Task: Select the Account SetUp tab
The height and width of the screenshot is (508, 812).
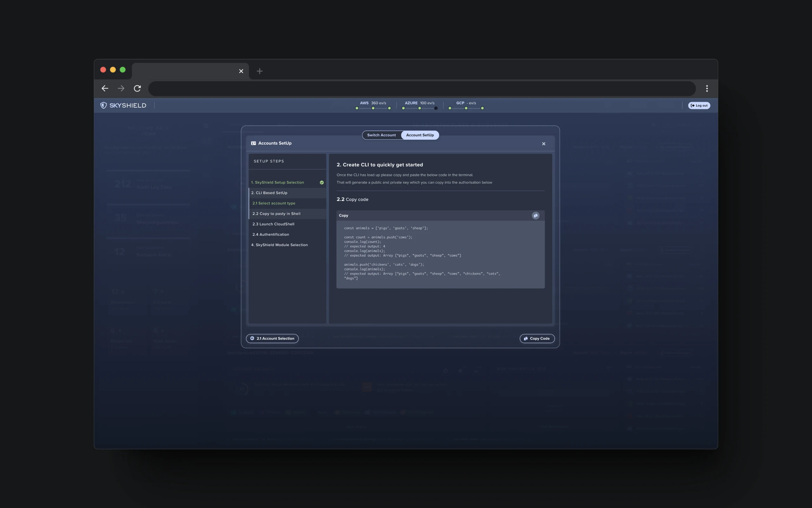Action: [420, 135]
